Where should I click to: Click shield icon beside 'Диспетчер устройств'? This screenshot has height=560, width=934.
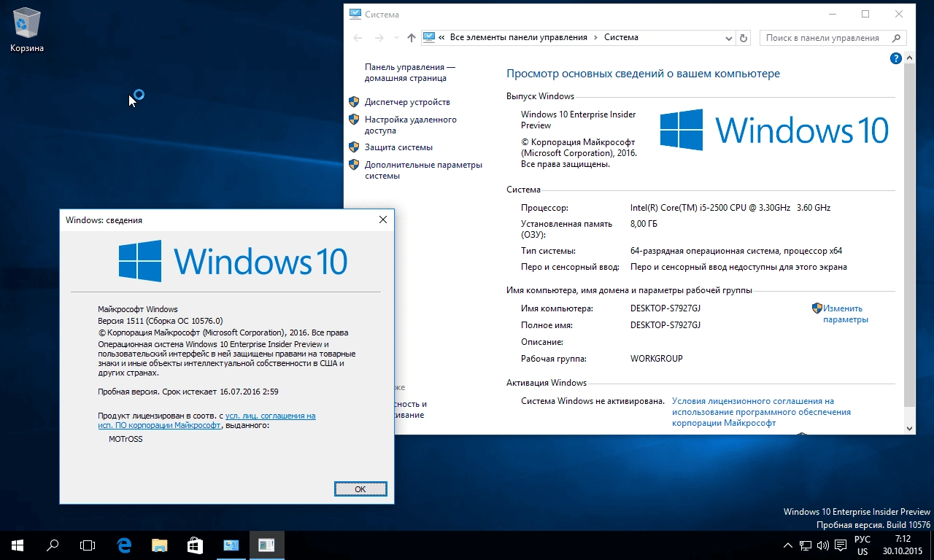pyautogui.click(x=354, y=102)
